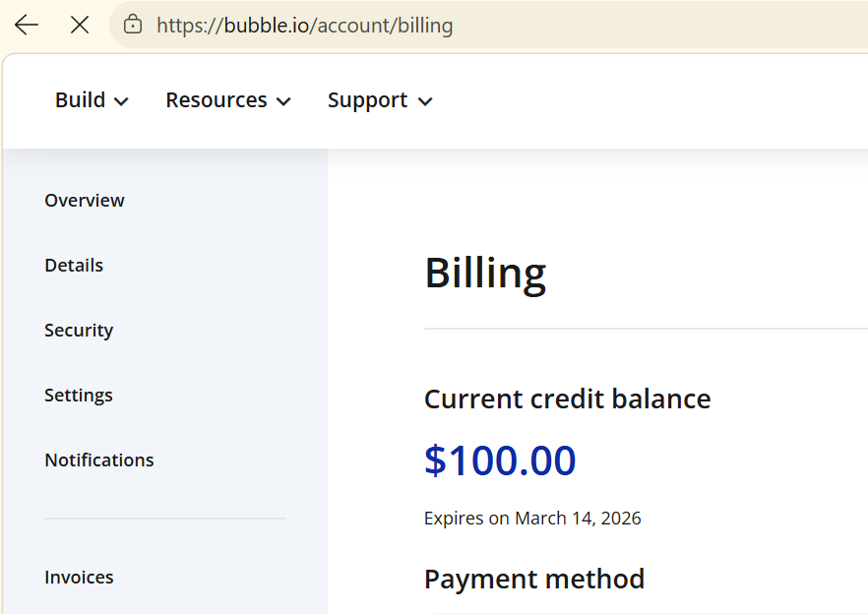Screen dimensions: 868x614
Task: Open the Support menu label
Action: [367, 100]
